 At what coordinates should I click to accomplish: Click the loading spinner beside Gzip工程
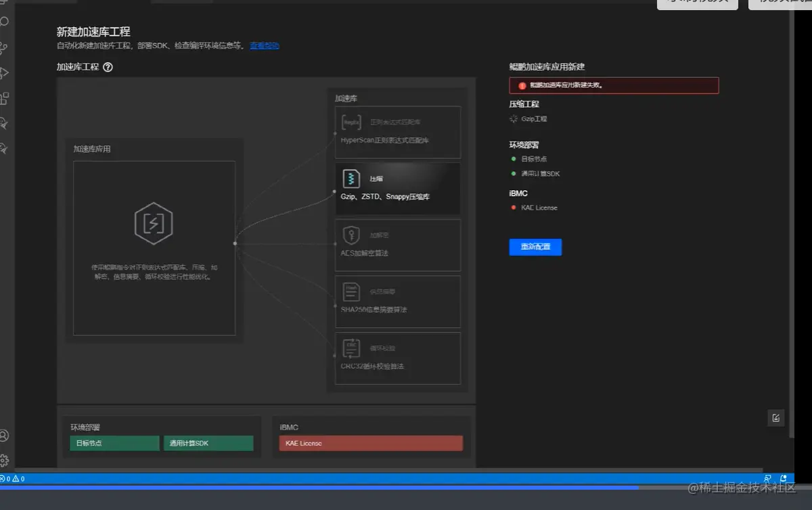pos(514,118)
